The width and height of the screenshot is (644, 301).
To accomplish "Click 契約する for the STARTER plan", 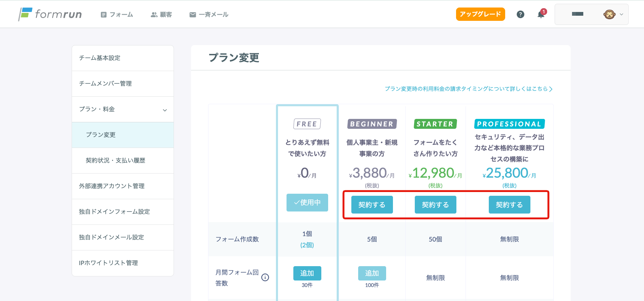I will click(435, 205).
